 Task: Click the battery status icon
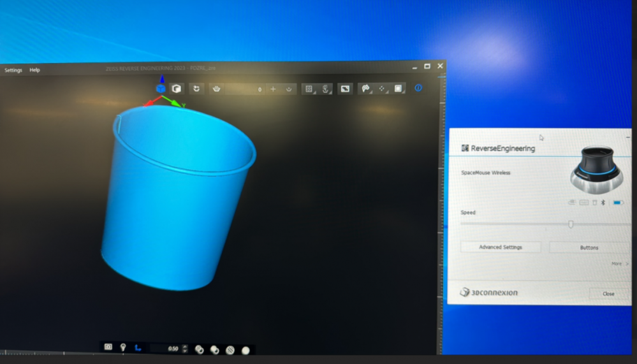[x=617, y=203]
